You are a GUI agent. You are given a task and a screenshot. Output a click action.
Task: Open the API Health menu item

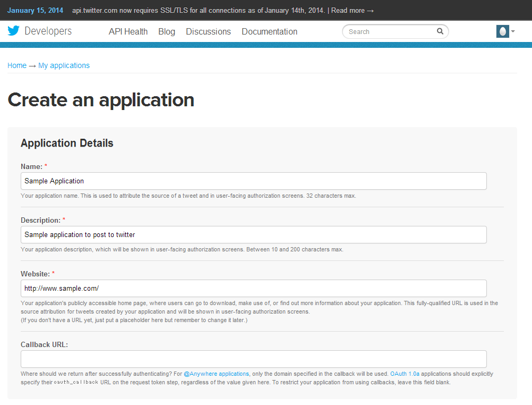pos(128,31)
